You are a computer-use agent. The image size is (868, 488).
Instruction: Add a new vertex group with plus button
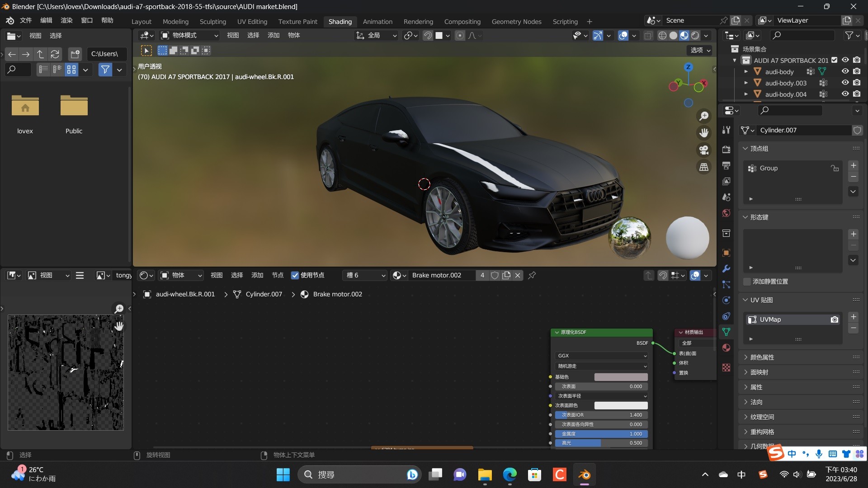(x=854, y=166)
